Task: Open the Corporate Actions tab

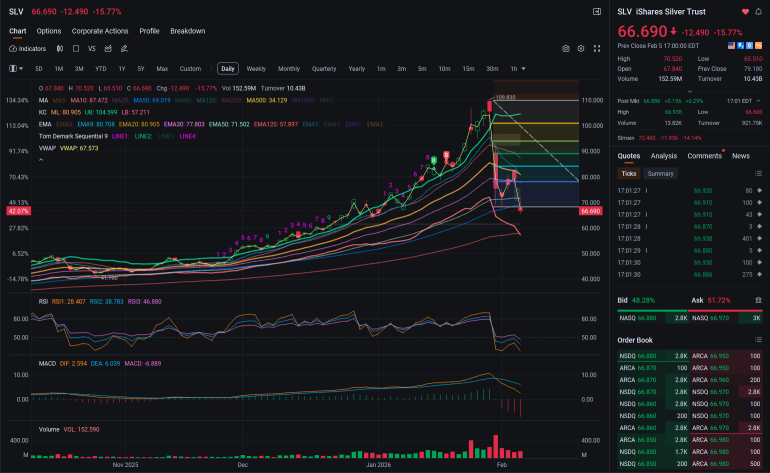Action: (100, 31)
